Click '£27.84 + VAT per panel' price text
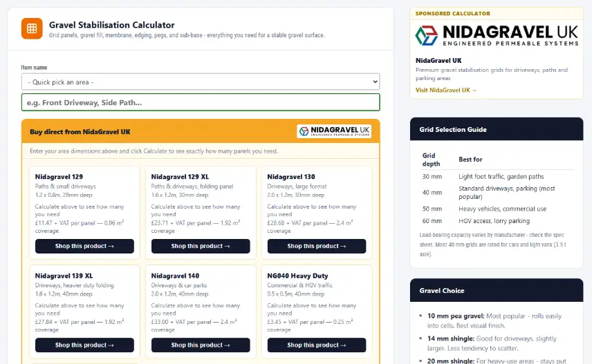592x364 pixels. 65,322
